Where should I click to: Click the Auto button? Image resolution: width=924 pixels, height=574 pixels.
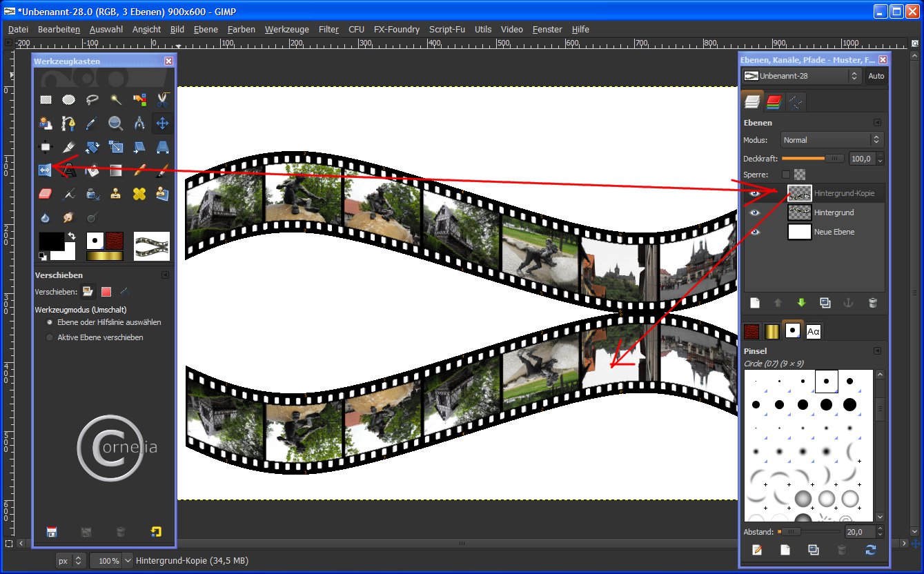coord(876,76)
